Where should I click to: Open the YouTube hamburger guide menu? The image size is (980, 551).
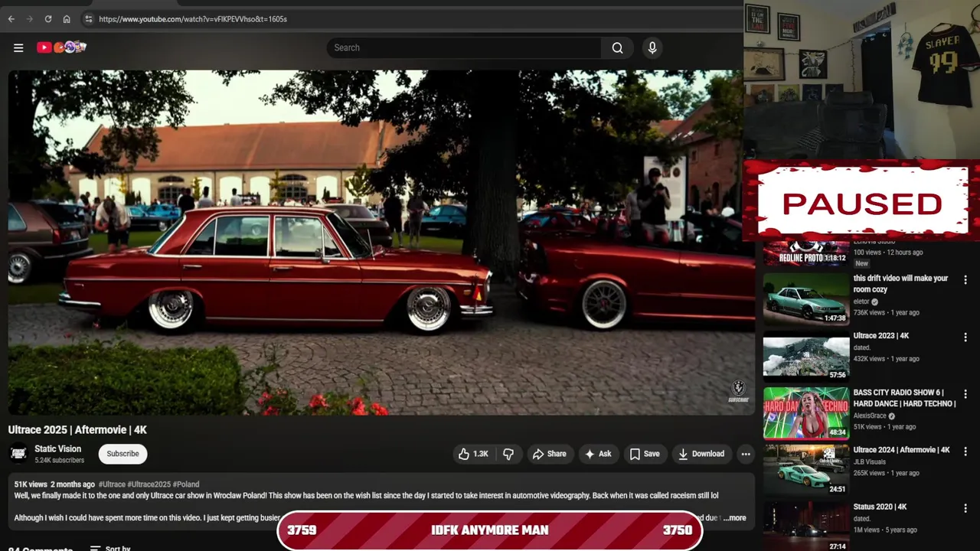[18, 47]
